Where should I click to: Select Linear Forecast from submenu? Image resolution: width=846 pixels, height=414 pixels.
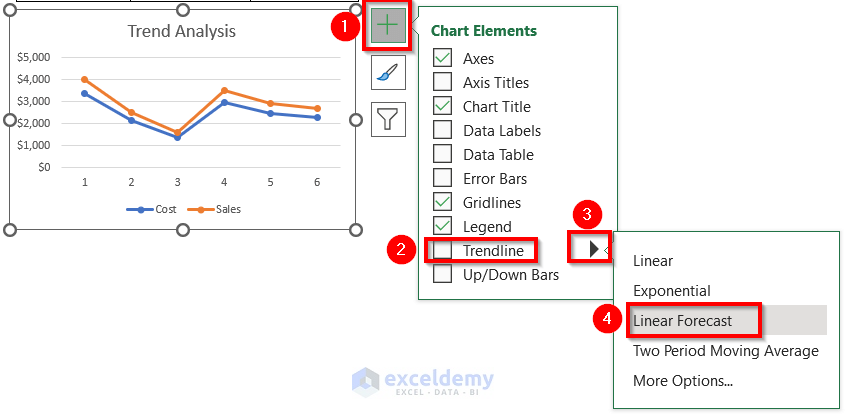point(682,321)
